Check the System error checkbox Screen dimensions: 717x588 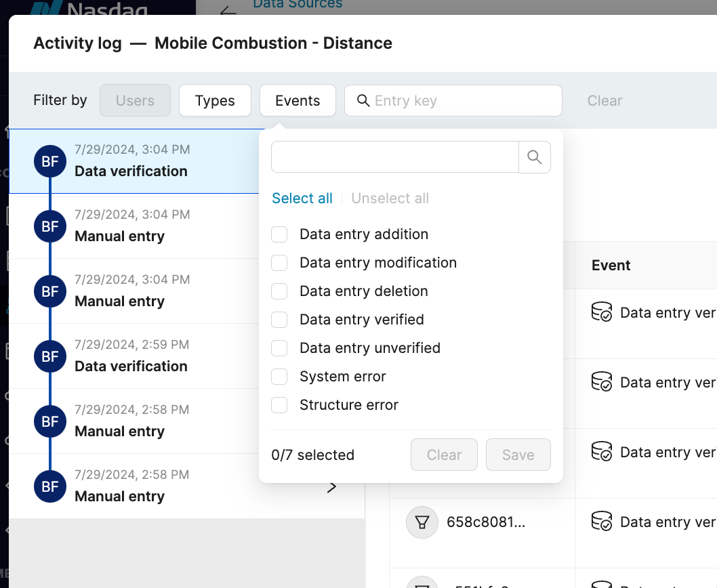(279, 376)
